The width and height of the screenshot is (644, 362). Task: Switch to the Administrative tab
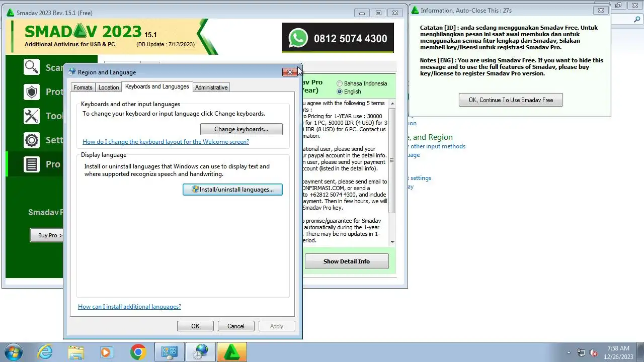211,87
